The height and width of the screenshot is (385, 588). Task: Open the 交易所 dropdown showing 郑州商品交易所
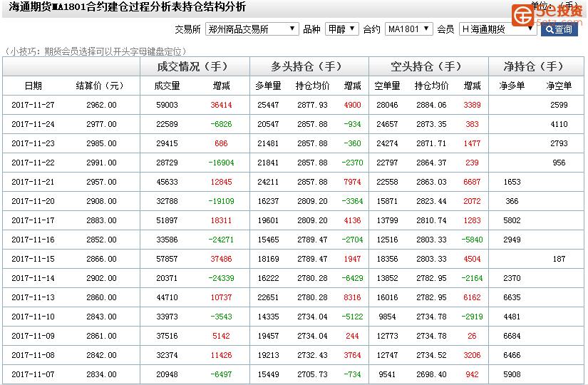pos(252,29)
